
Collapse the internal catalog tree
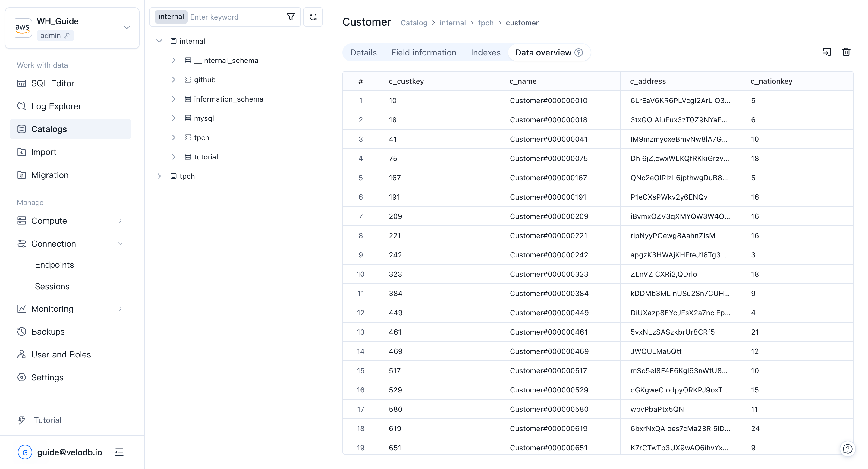(159, 41)
